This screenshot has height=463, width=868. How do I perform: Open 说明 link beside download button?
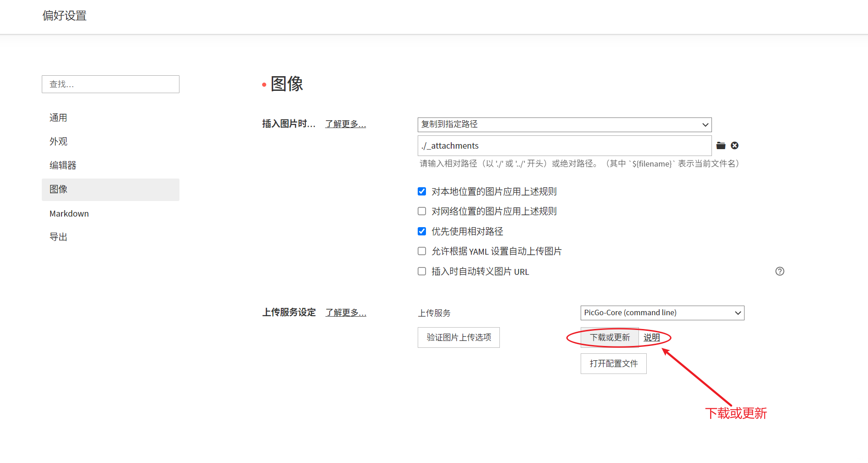click(x=651, y=337)
